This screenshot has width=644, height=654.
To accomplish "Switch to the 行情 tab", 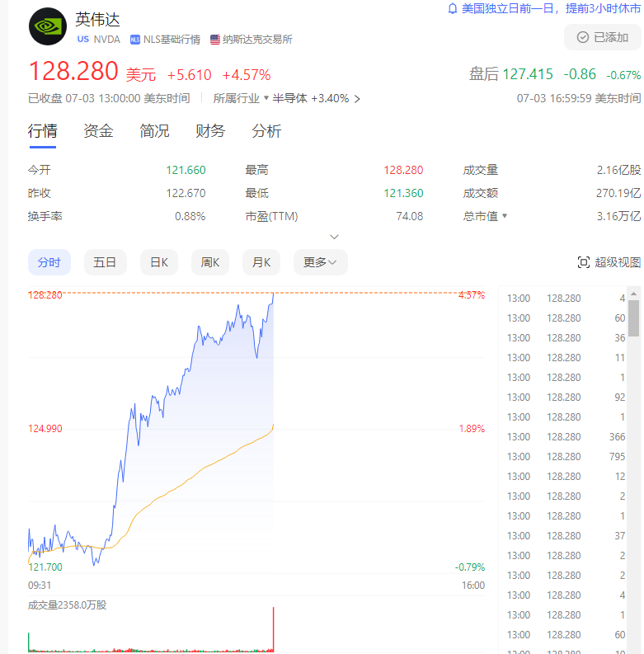I will click(x=43, y=131).
